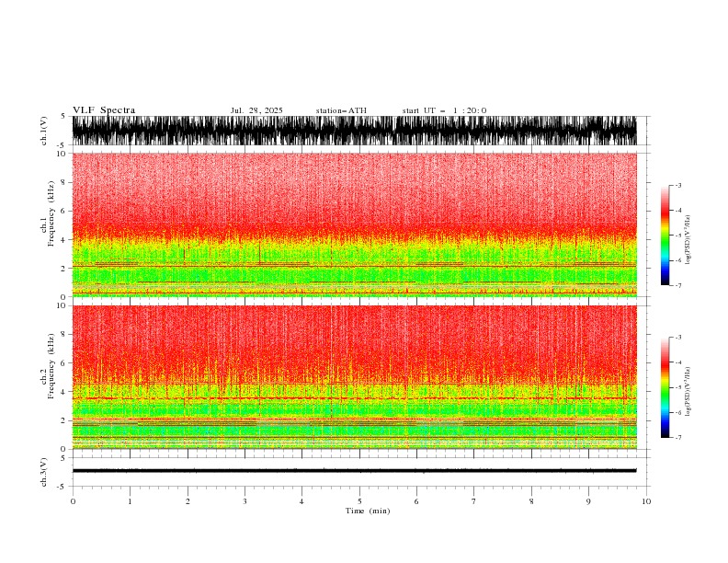Click the upper log(PSD)(V²/Hz) colorbar label
Image resolution: width=728 pixels, height=563 pixels.
tap(688, 240)
